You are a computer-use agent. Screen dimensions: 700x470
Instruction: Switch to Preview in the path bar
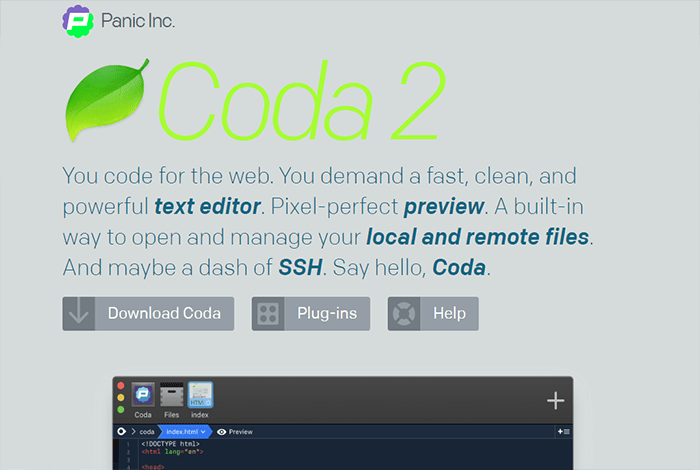235,432
